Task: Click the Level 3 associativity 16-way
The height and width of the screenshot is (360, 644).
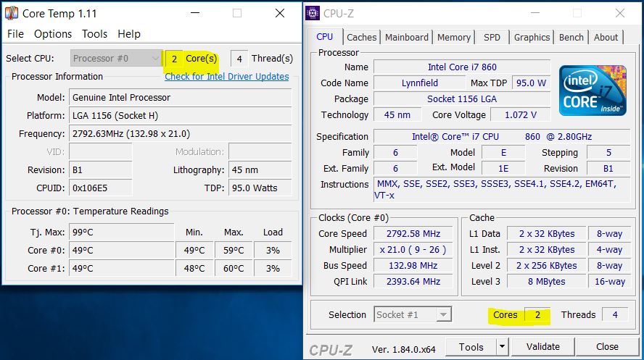Action: coord(609,282)
